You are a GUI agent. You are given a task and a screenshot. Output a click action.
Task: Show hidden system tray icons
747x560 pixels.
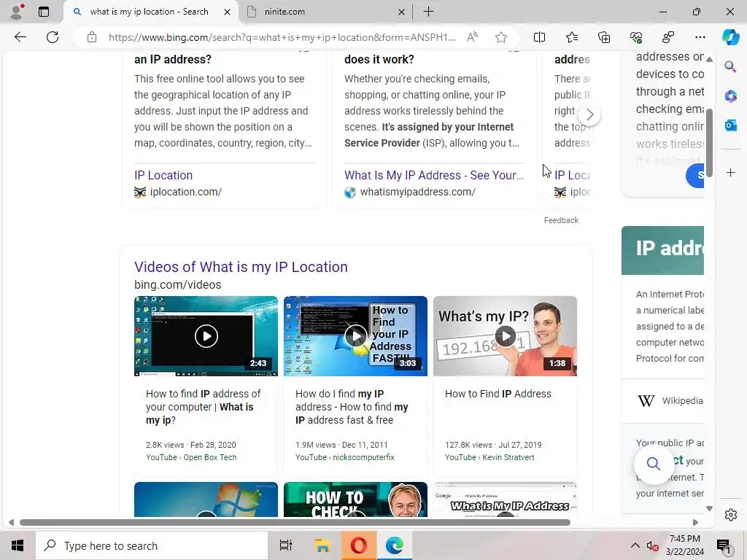click(x=635, y=545)
